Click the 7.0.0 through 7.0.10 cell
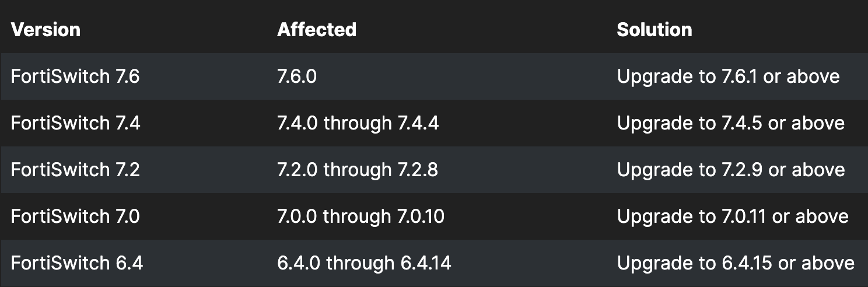The image size is (868, 287). [361, 216]
